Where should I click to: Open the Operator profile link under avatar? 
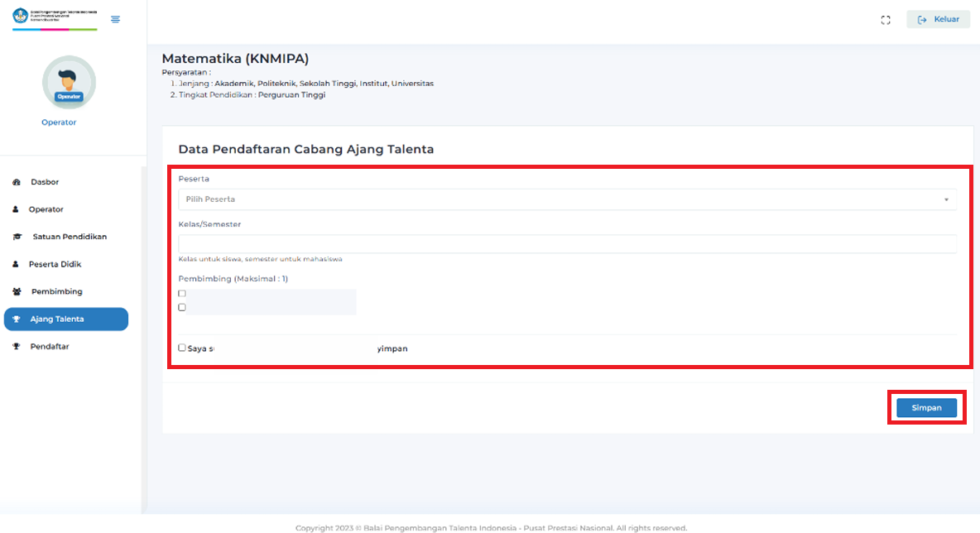coord(59,122)
